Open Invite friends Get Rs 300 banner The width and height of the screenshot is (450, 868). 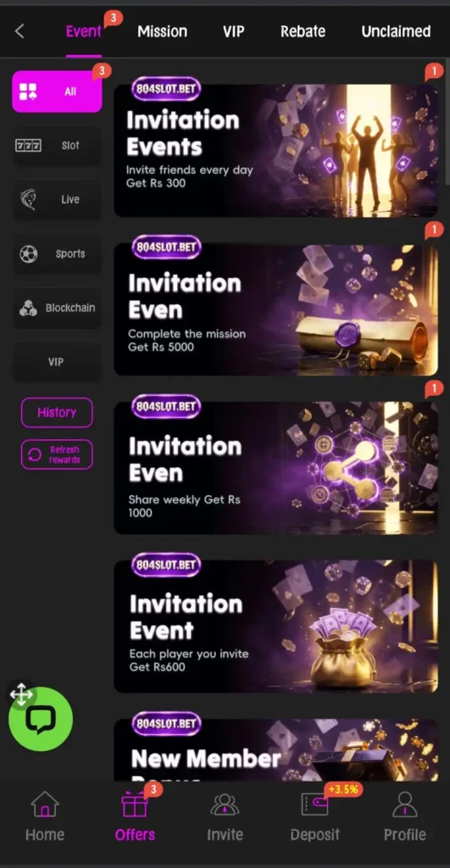(x=275, y=151)
